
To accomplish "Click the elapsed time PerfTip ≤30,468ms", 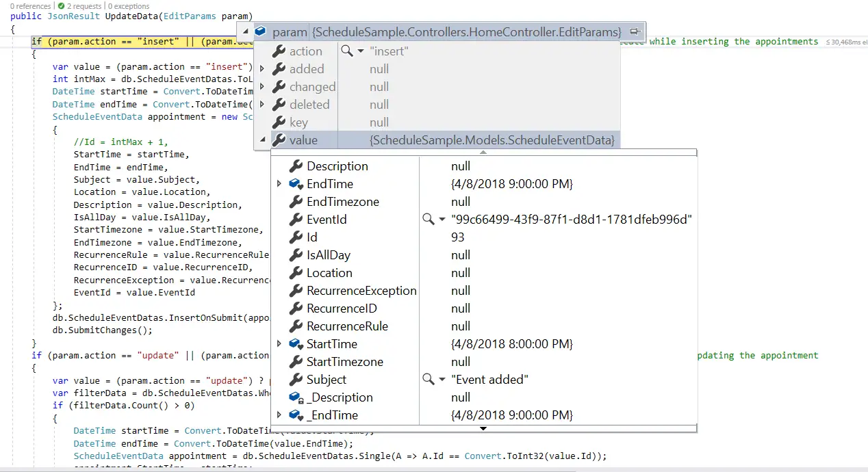I will click(845, 42).
